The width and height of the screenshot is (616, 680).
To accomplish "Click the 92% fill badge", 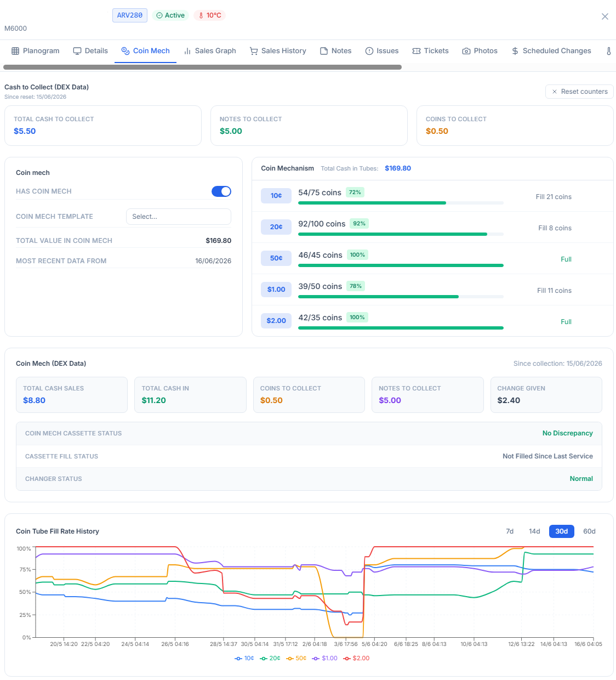I will (x=359, y=224).
